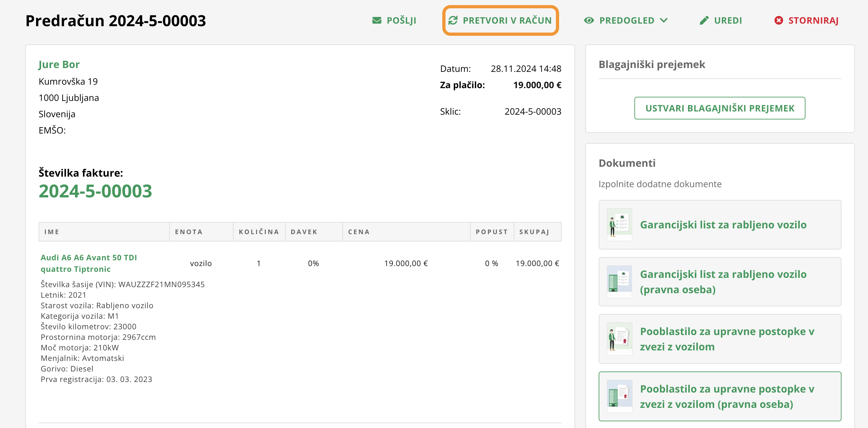
Task: Click 'Starost vozila: Rabljeno vozilo' line
Action: click(97, 306)
